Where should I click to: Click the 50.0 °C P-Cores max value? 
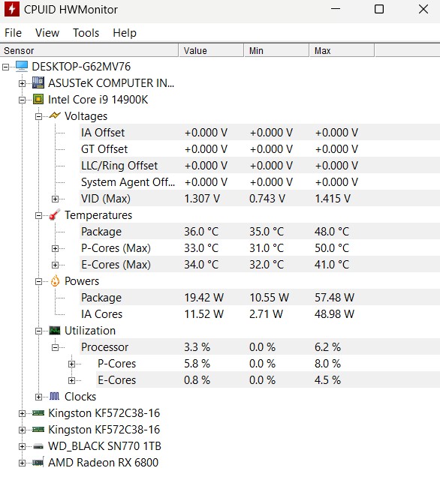[x=332, y=247]
